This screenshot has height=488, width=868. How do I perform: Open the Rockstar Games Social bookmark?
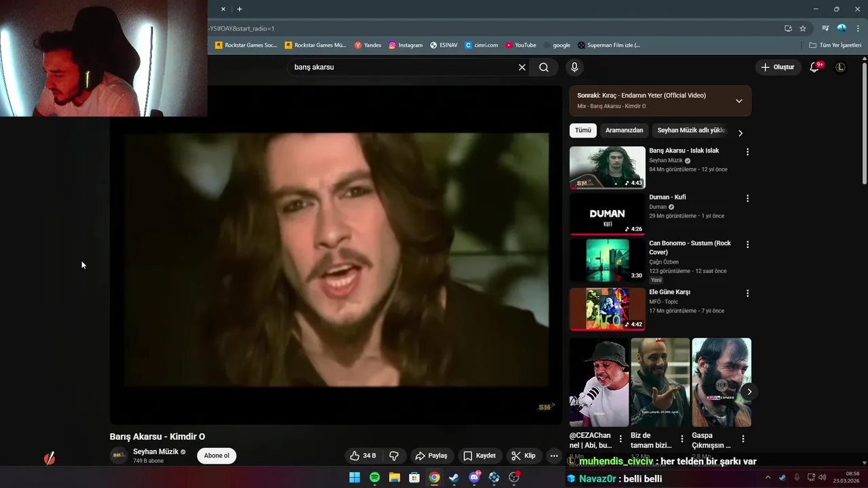246,45
